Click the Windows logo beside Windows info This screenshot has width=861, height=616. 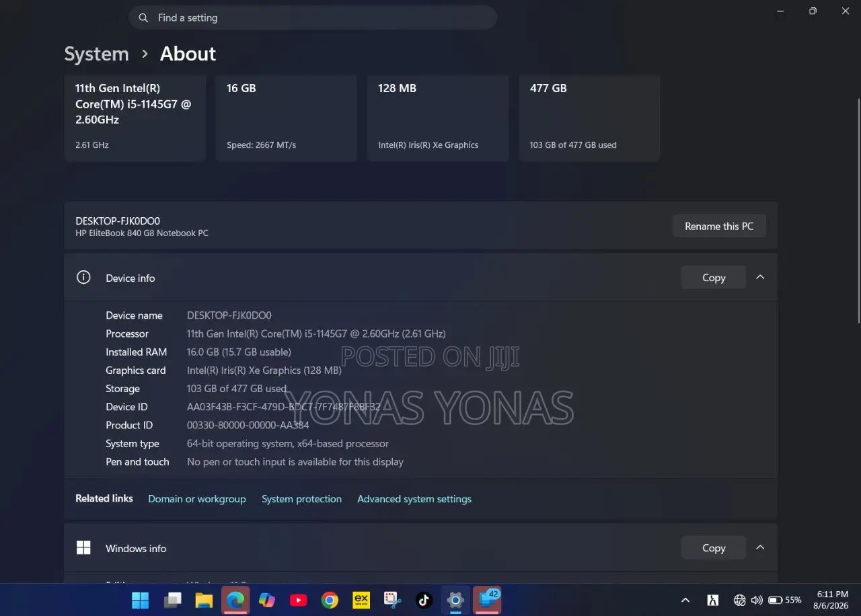pyautogui.click(x=83, y=548)
